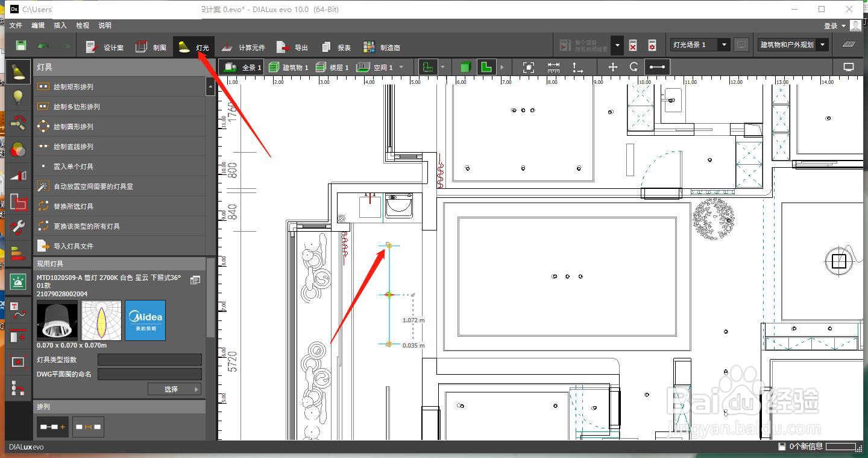Click the light distribution curve thumbnail
Viewport: 868px width, 458px height.
coord(101,320)
